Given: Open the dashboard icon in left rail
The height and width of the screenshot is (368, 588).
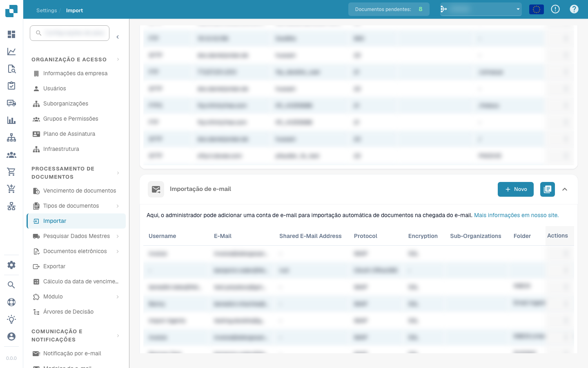Looking at the screenshot, I should tap(11, 34).
